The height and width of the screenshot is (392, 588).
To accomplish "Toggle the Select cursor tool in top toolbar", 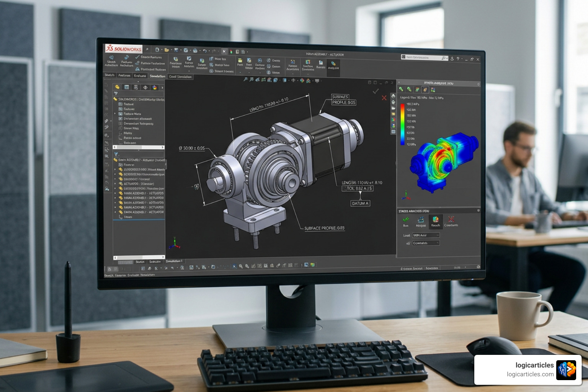I will click(224, 51).
